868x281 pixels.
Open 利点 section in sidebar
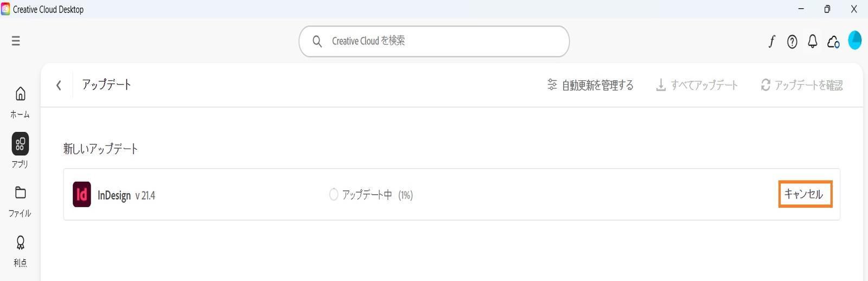tap(20, 251)
